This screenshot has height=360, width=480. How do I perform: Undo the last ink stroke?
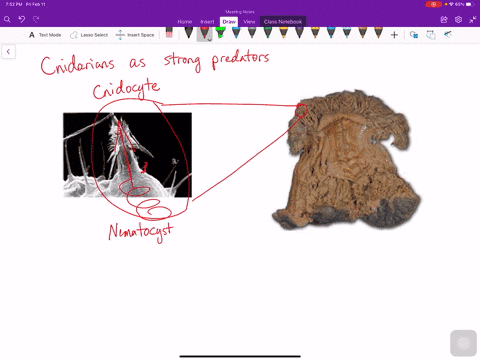tap(22, 19)
